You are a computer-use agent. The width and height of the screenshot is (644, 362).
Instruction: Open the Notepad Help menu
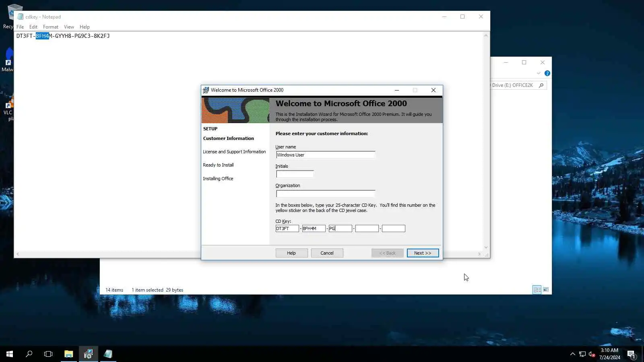[85, 27]
